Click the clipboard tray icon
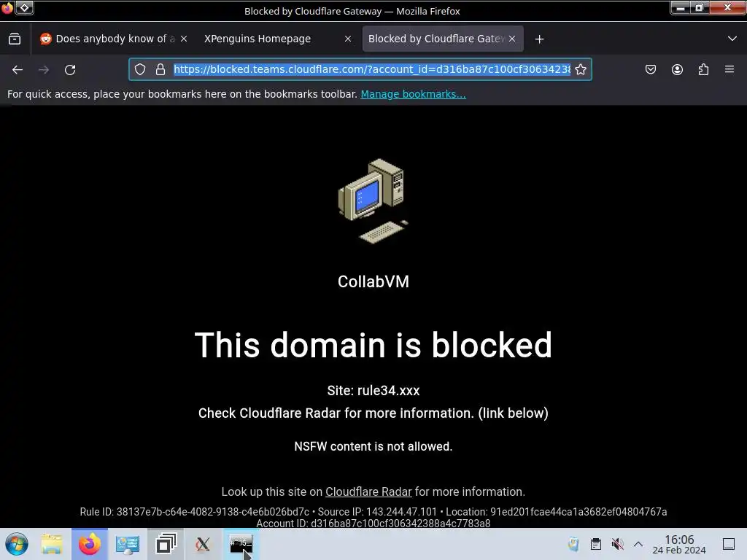The height and width of the screenshot is (560, 747). [595, 544]
